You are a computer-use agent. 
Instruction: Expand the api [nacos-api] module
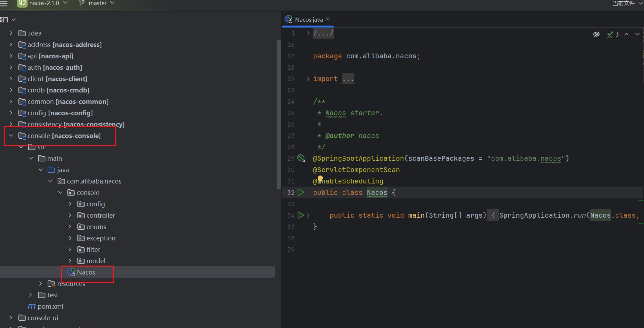[x=11, y=56]
